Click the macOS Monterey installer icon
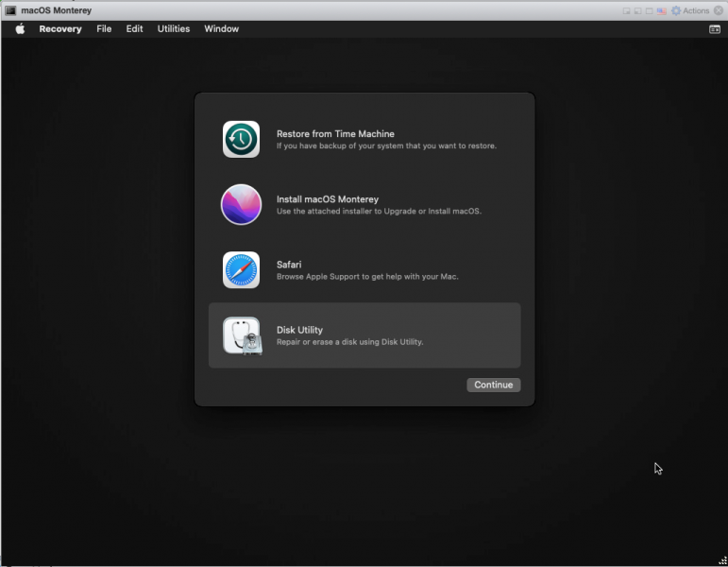Viewport: 728px width, 567px height. pyautogui.click(x=241, y=204)
